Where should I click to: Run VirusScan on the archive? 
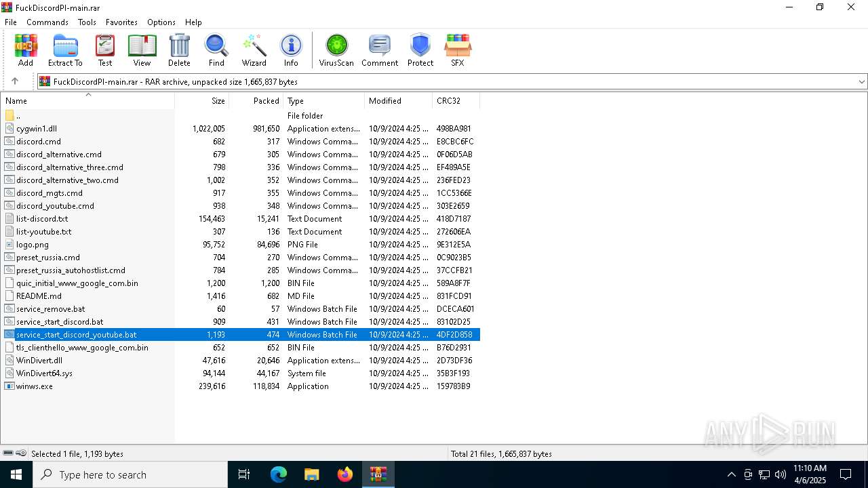[x=336, y=51]
